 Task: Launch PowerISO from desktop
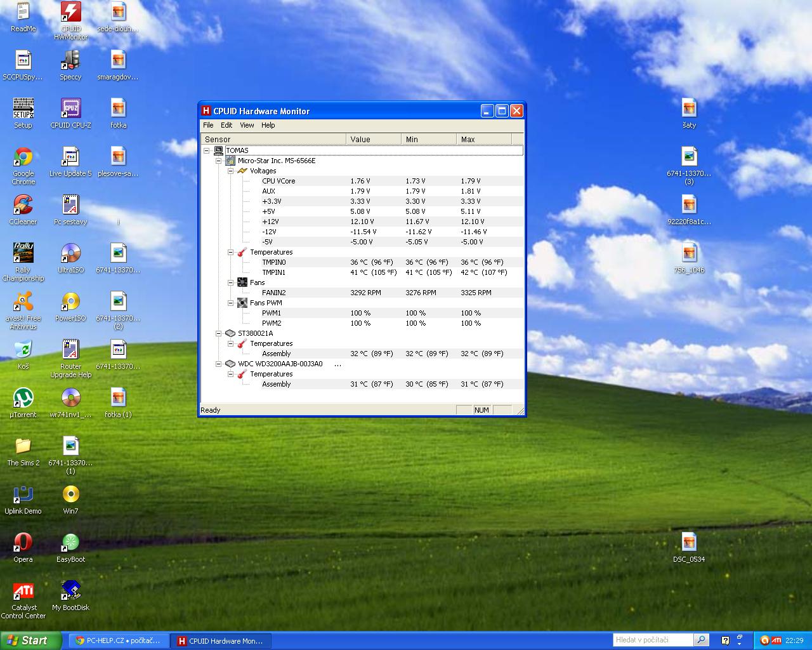[70, 307]
